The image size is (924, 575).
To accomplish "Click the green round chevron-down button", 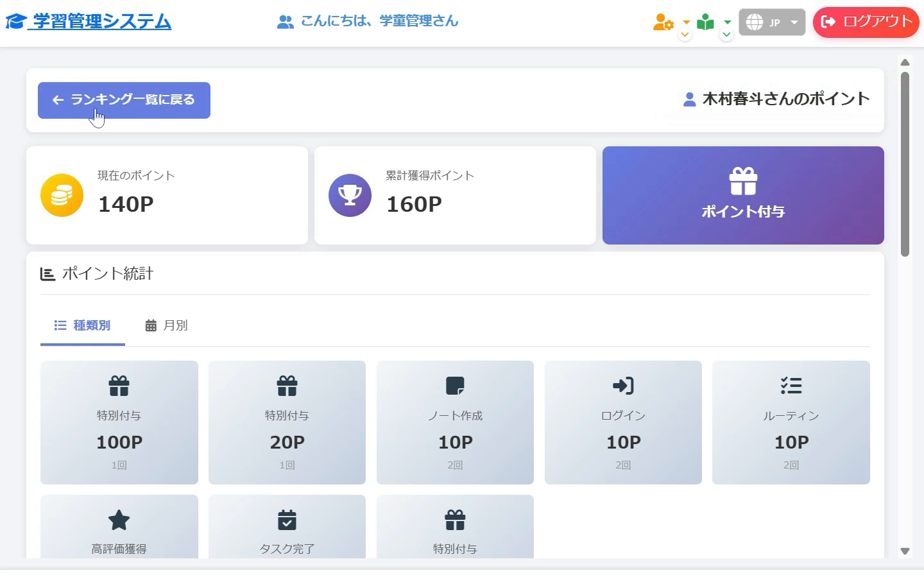I will click(x=726, y=35).
